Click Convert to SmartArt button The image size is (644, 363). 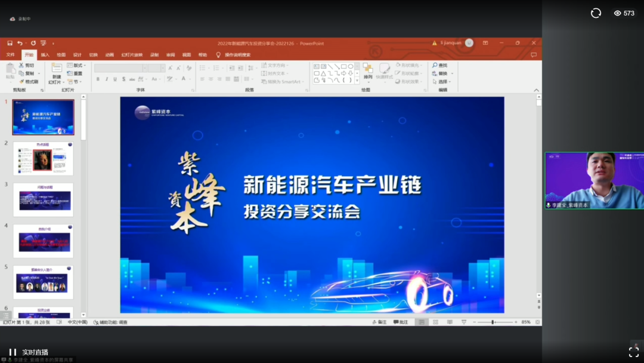point(283,82)
